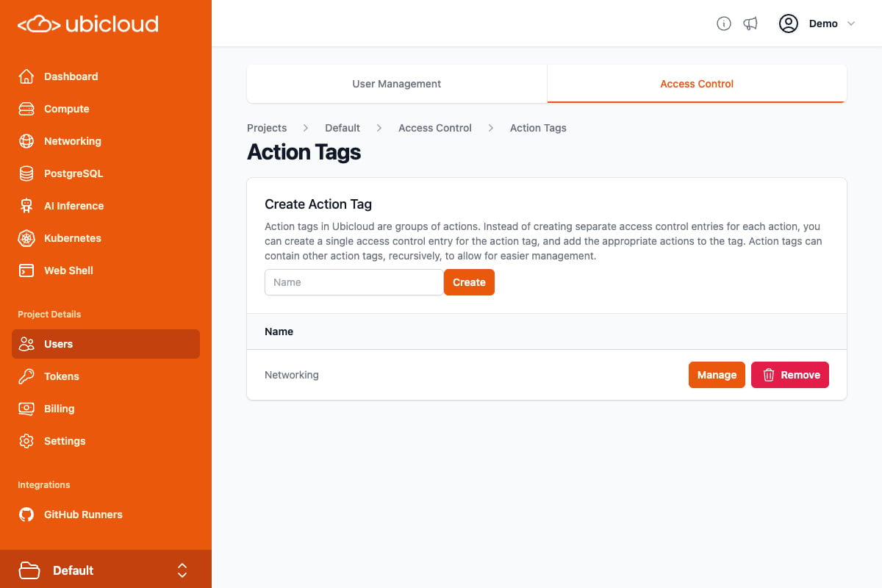Click the Compute server icon
This screenshot has width=882, height=588.
pyautogui.click(x=26, y=109)
